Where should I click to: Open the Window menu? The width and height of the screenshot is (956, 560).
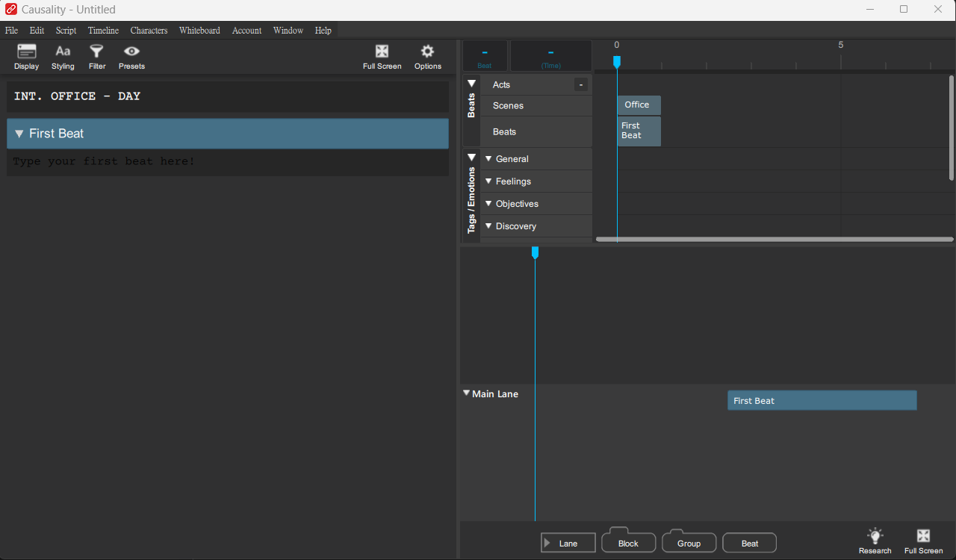pyautogui.click(x=288, y=31)
